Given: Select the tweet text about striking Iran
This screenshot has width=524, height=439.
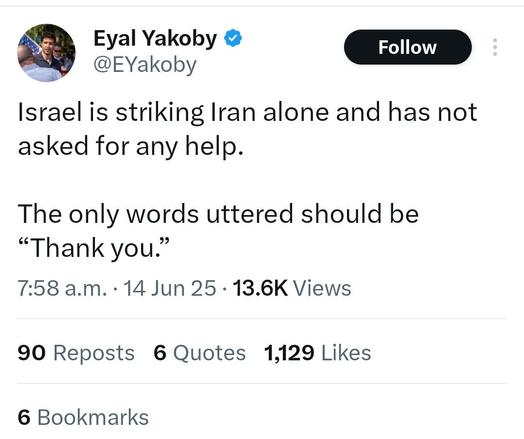Looking at the screenshot, I should click(247, 129).
